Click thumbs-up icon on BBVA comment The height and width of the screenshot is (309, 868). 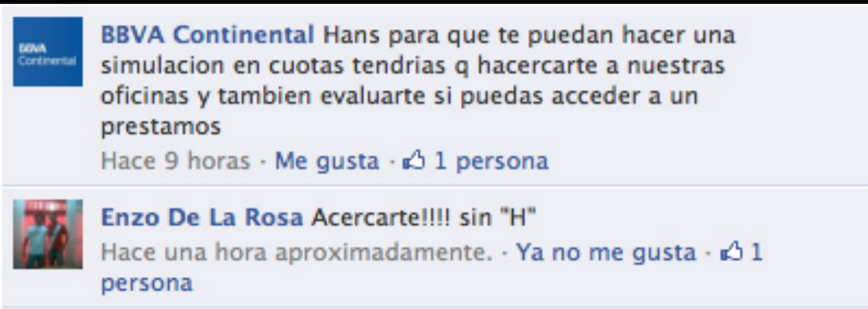[x=413, y=161]
